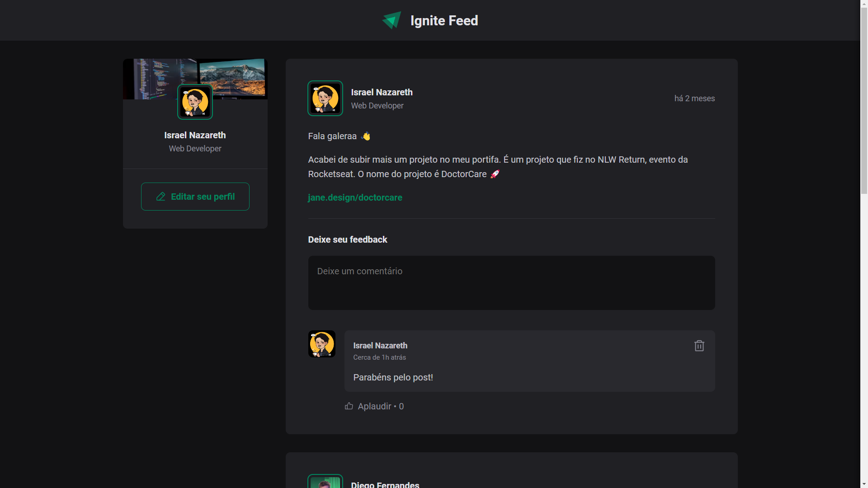
Task: Click Israel Nazareth's sidebar avatar
Action: [195, 102]
